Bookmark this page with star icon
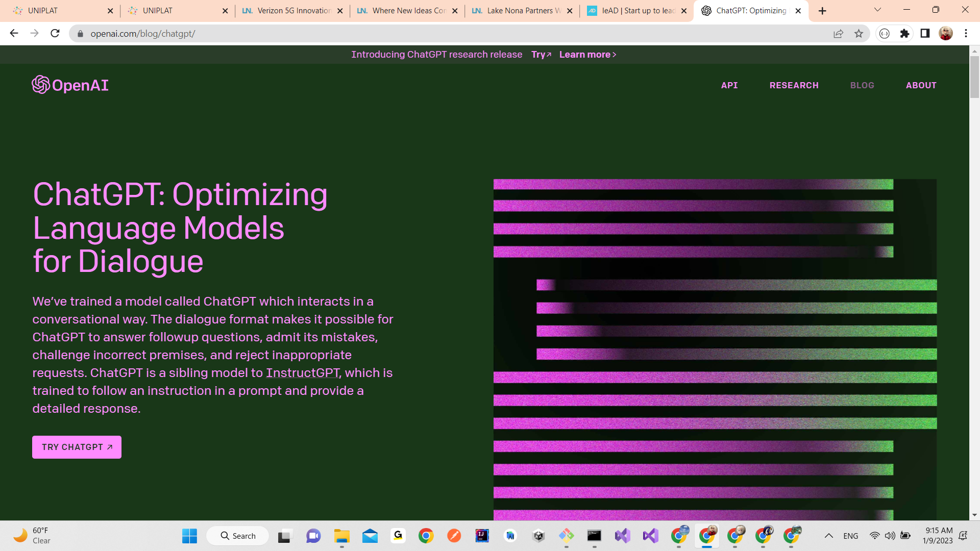980x551 pixels. pos(859,34)
